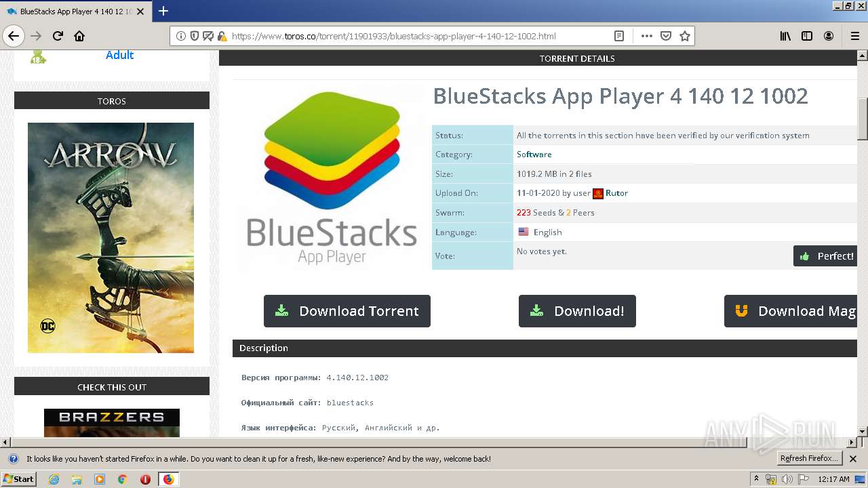Open Action Center flag tray icon
Screen dimensions: 868x488
point(804,479)
